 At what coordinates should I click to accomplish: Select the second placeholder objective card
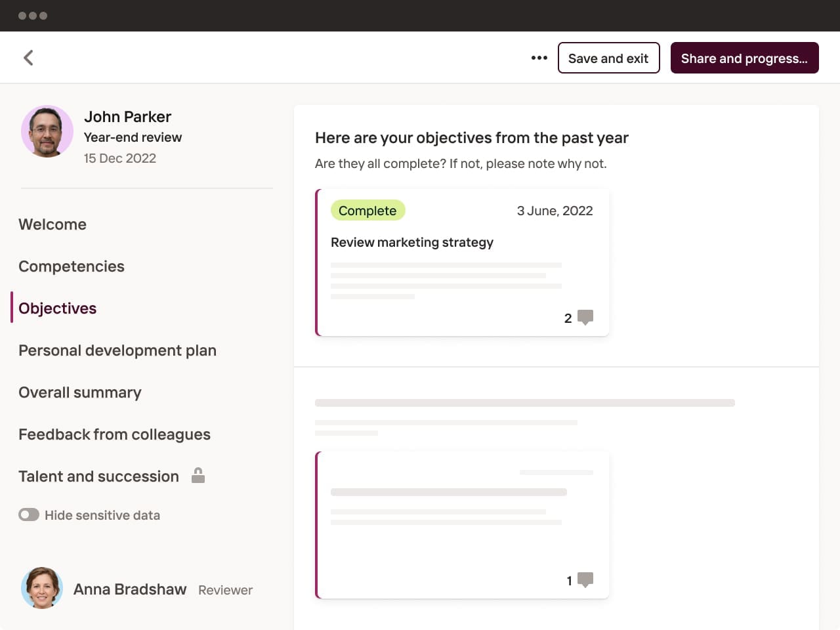click(462, 525)
